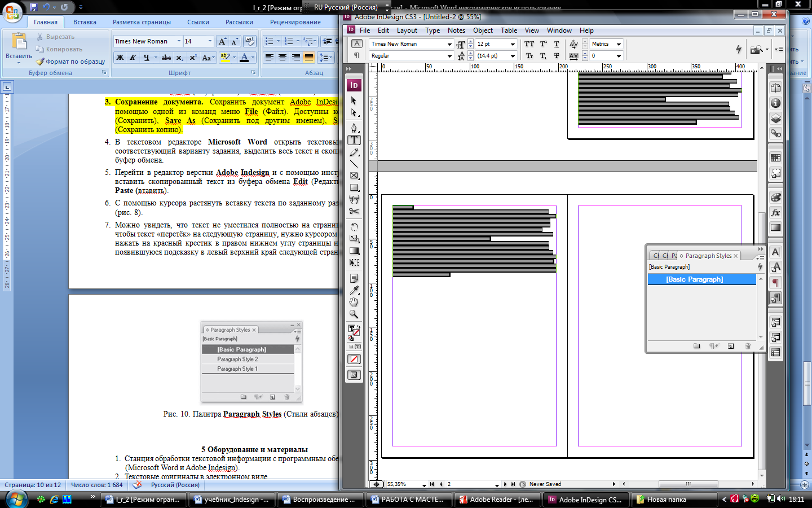Open the Swatches panel icon in dock
The image size is (812, 508).
coord(776,157)
